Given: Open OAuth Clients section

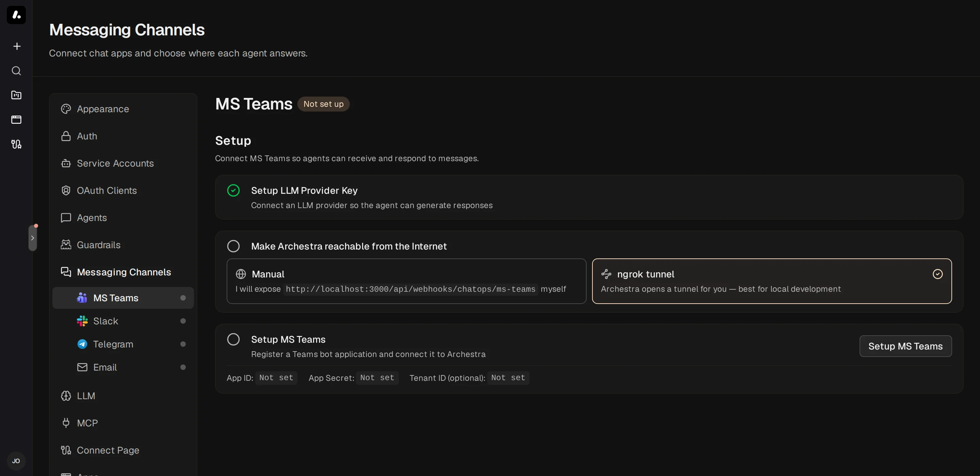Looking at the screenshot, I should click(x=123, y=190).
